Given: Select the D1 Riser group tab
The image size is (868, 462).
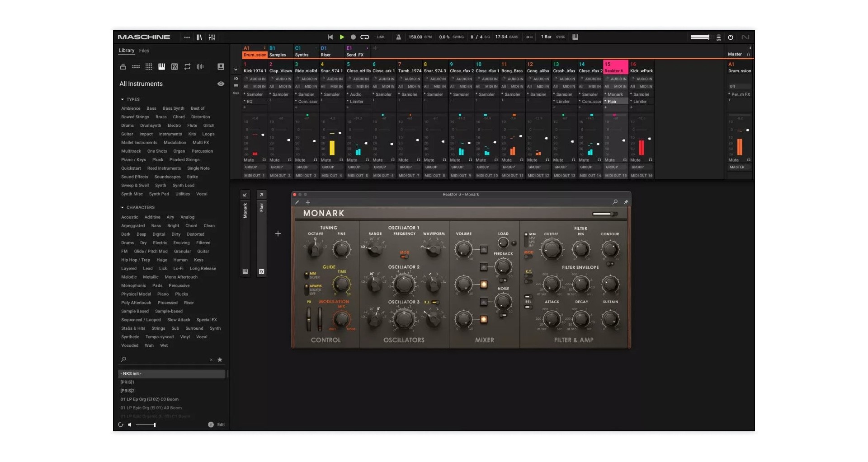Looking at the screenshot, I should pyautogui.click(x=332, y=51).
